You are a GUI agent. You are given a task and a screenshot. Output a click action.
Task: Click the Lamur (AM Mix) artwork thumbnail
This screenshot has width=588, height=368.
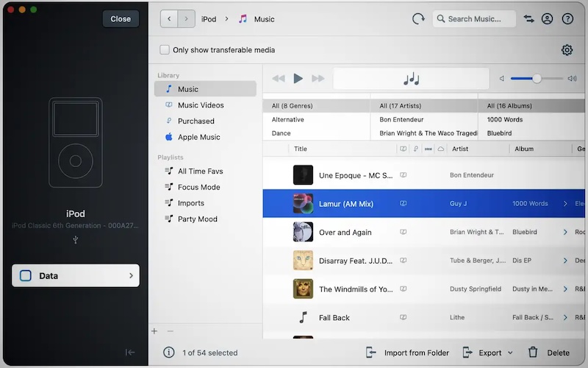click(303, 204)
